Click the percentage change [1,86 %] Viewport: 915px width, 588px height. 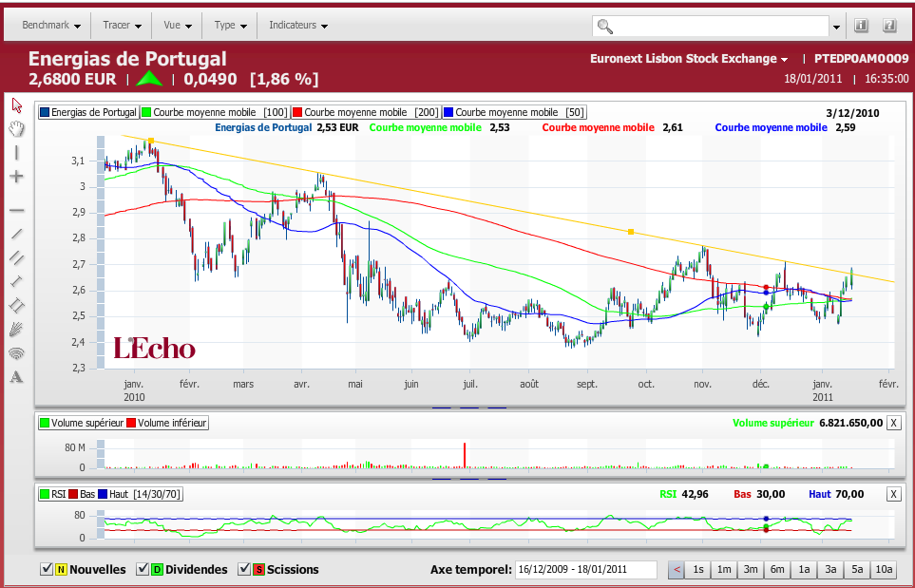tap(284, 80)
